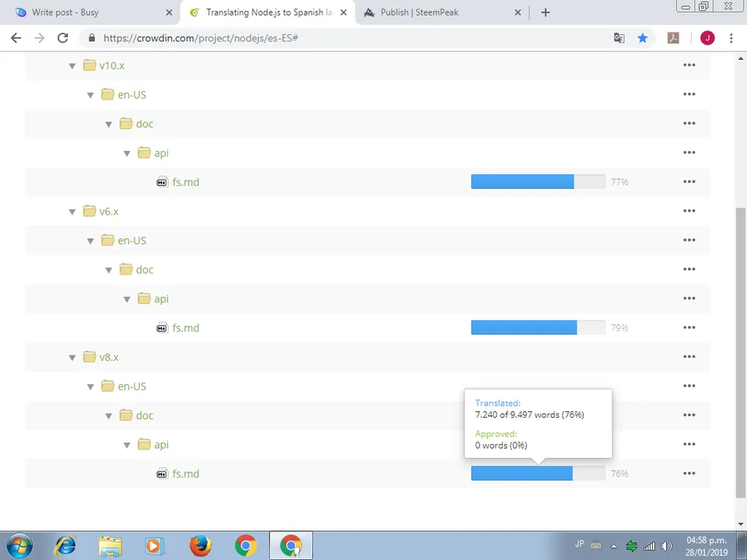Go back to previous page

[16, 38]
